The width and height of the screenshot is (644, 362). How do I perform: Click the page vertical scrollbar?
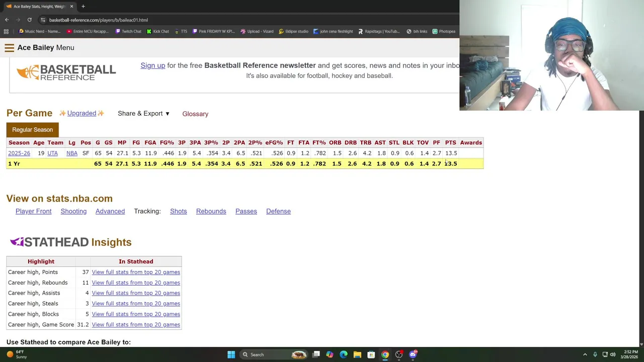point(640,229)
